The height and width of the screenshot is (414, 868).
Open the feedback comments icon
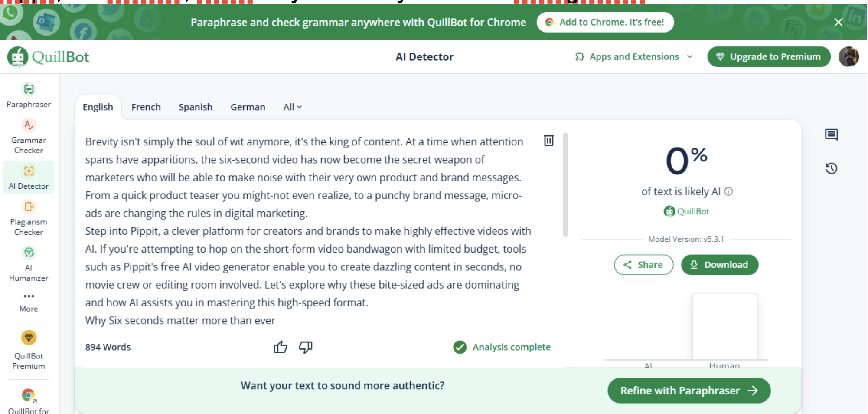[831, 135]
